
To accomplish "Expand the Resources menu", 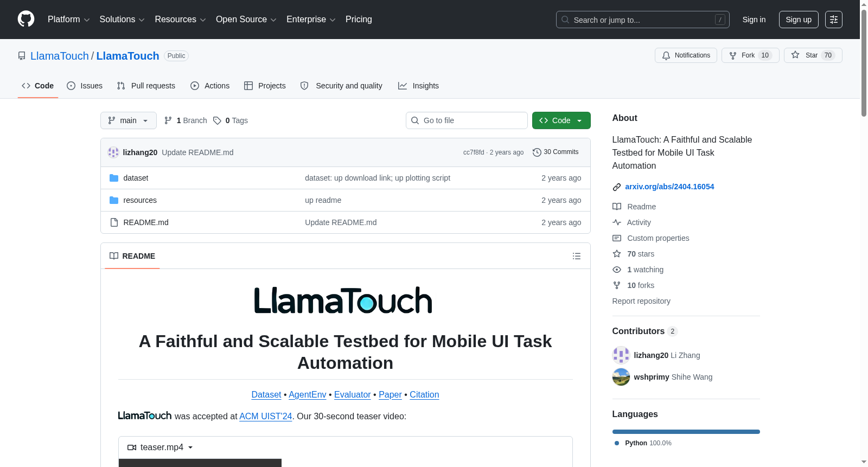I will point(180,20).
